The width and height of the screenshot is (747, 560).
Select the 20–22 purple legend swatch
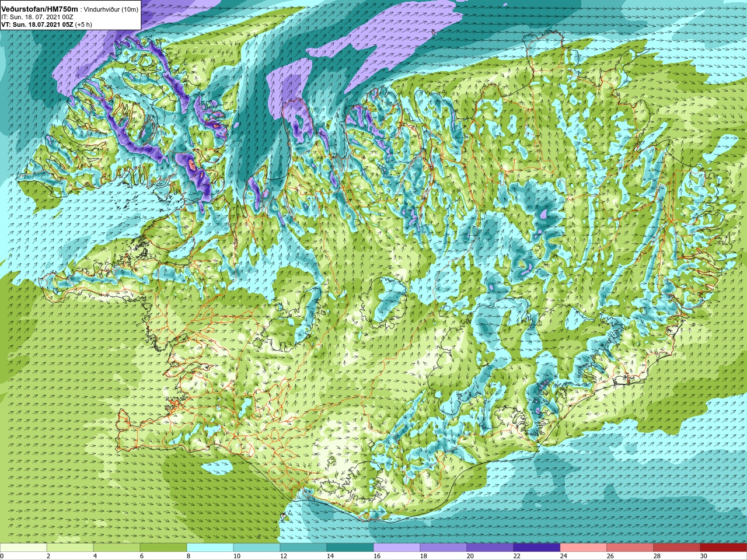[490, 548]
